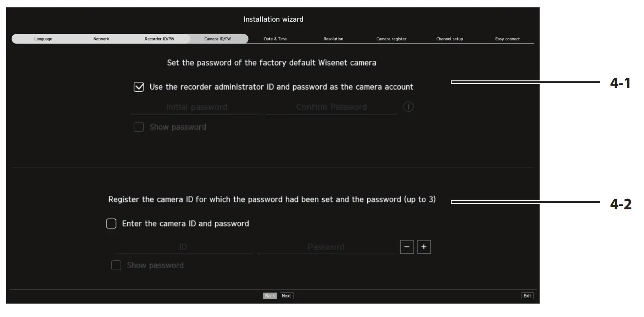The height and width of the screenshot is (317, 644).
Task: Open the Channel setup tab
Action: (450, 38)
